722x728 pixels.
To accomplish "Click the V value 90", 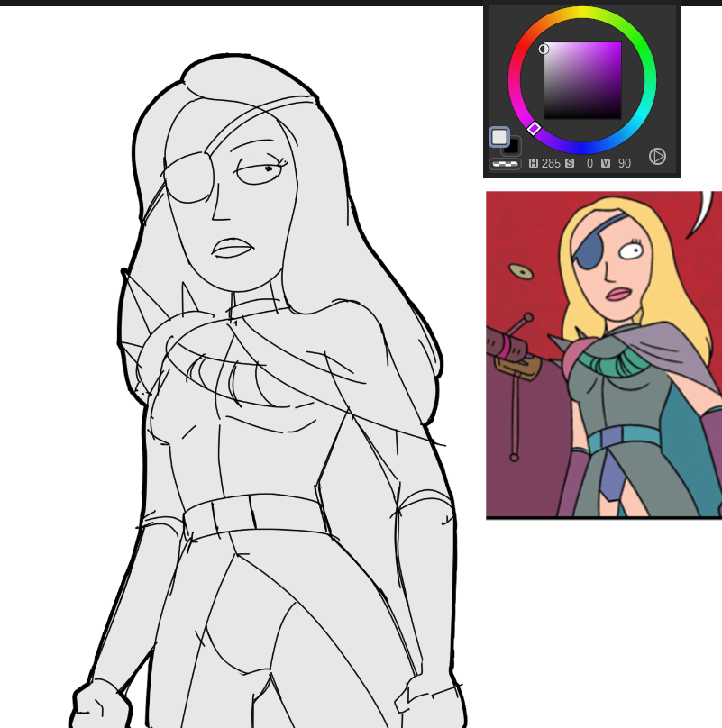I will click(x=624, y=163).
